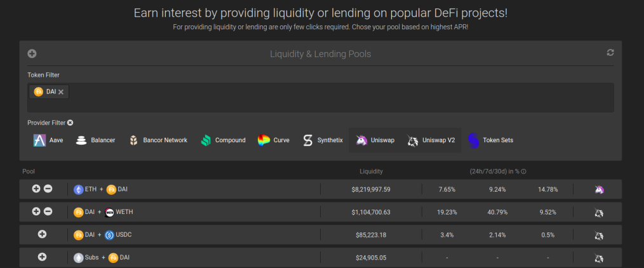
Task: Remove liquidity from the ETH + DAI pool
Action: [x=48, y=189]
